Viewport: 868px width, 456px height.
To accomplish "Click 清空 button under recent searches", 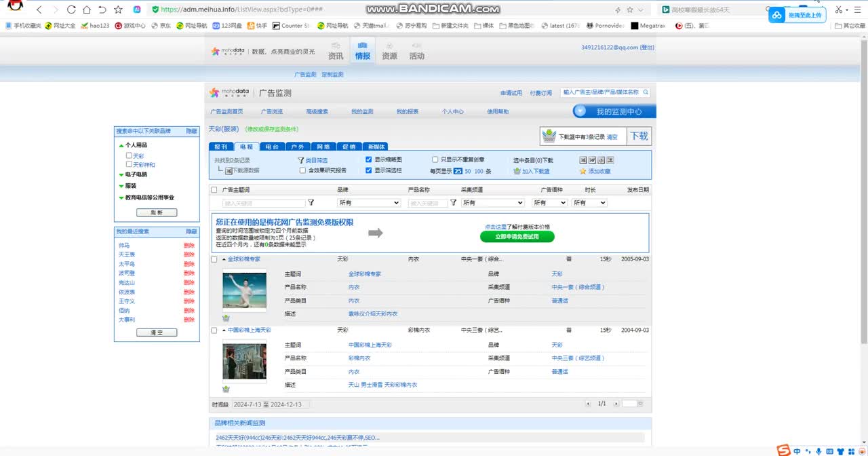I will [157, 332].
